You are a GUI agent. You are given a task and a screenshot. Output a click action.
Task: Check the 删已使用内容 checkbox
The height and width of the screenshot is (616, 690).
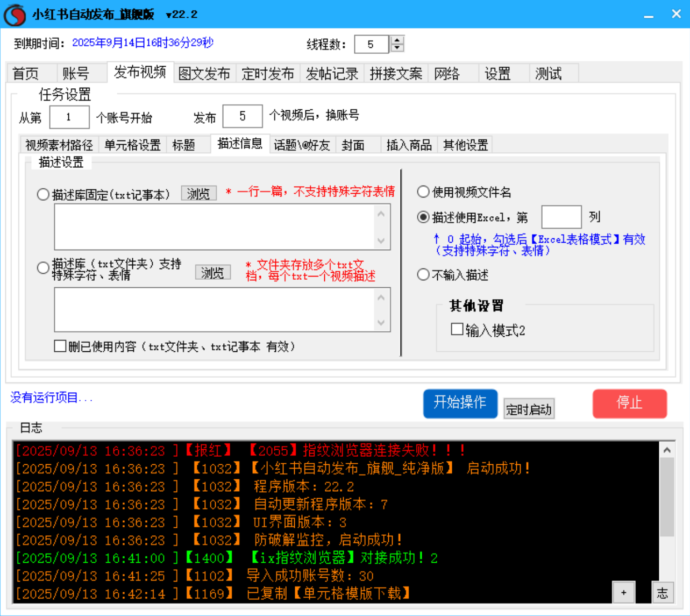point(60,346)
